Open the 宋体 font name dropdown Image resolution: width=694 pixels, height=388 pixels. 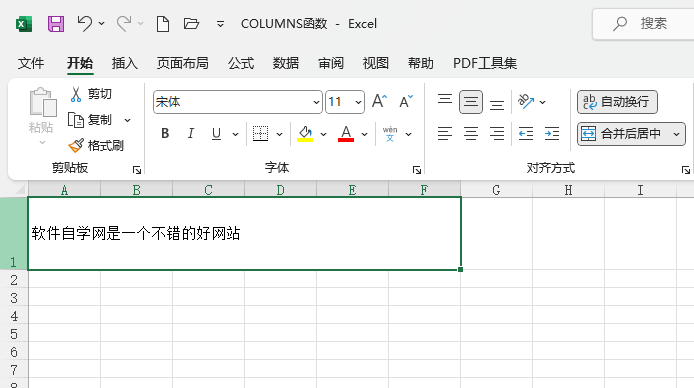click(316, 102)
